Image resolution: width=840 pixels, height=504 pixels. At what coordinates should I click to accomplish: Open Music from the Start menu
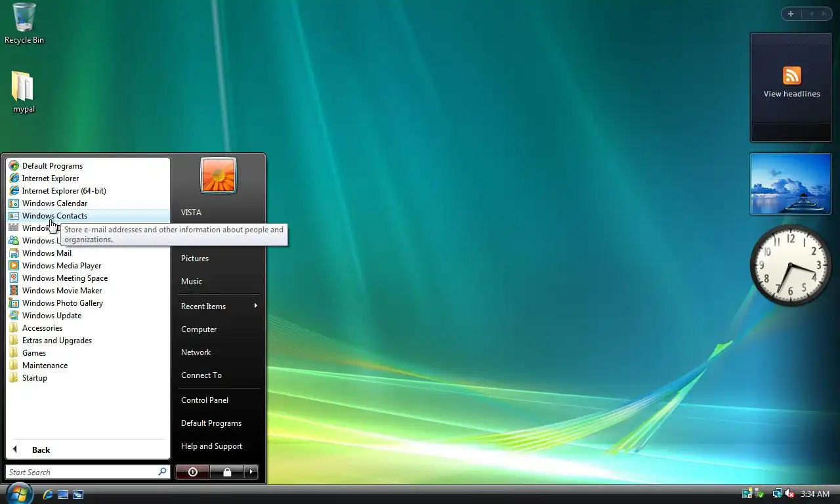[x=192, y=282]
